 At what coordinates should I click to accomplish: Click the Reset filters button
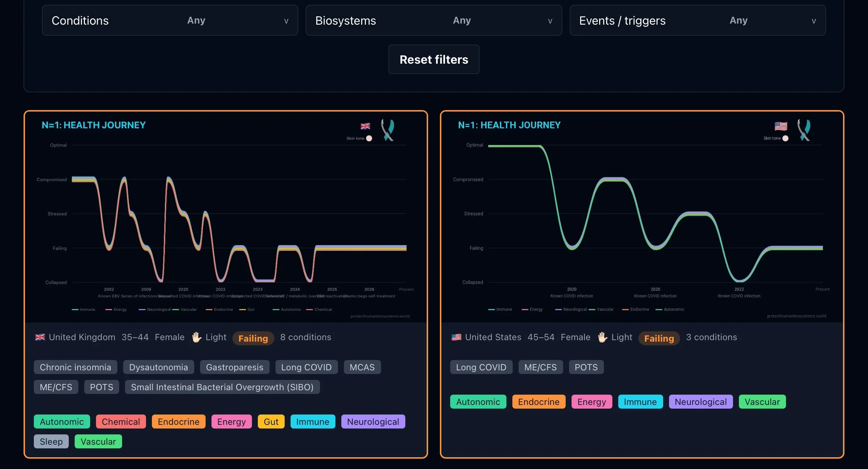[434, 59]
